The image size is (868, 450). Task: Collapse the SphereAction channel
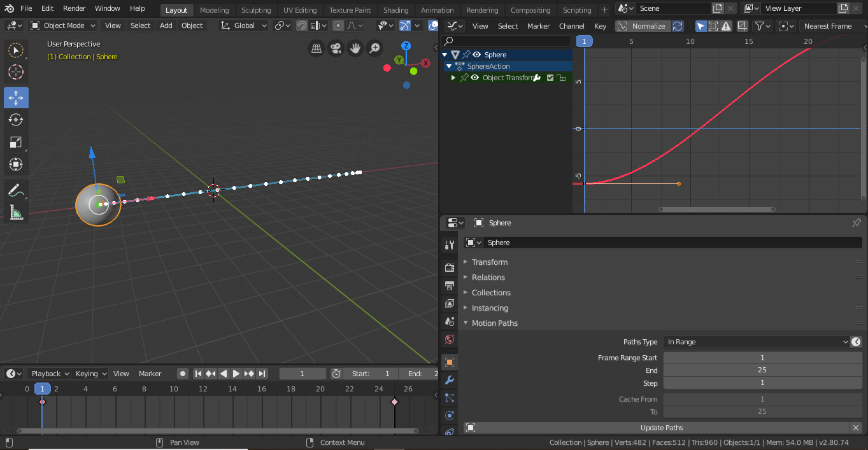[449, 66]
